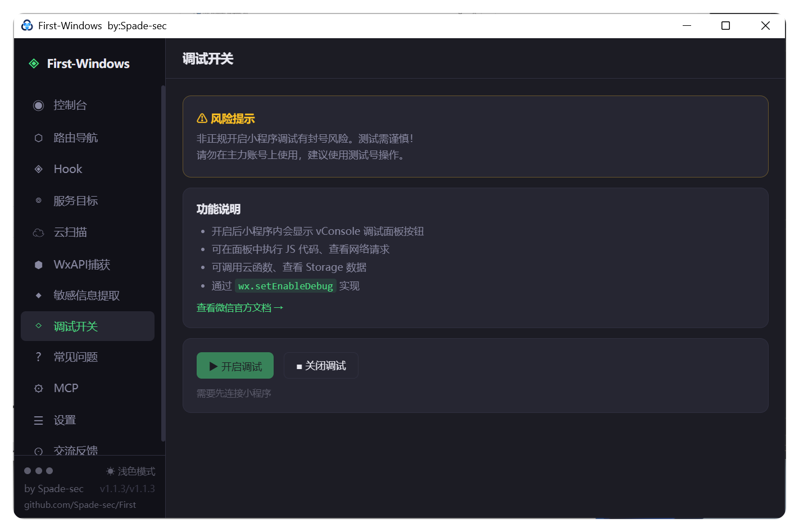Open github.com/Spade-sec/First link

pos(80,504)
